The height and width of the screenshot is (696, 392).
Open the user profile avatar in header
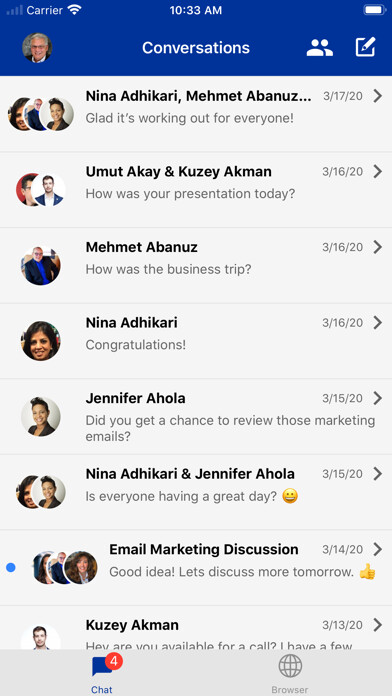coord(37,47)
